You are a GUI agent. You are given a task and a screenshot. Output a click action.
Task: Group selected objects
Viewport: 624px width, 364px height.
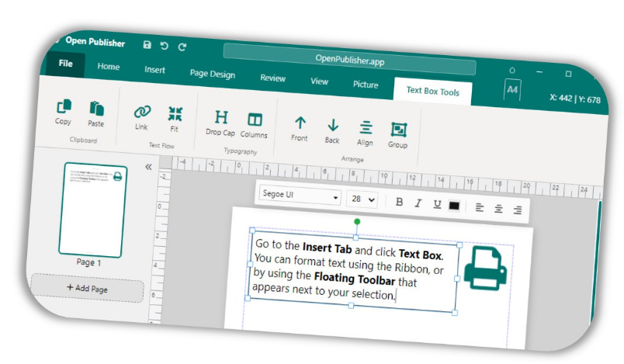click(x=398, y=135)
